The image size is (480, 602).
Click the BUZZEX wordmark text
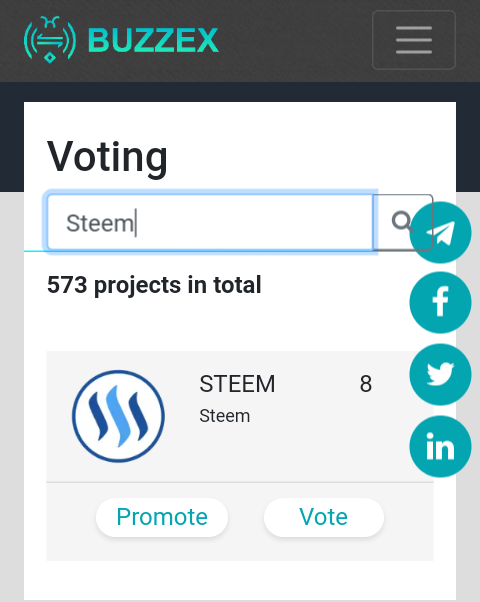pos(153,40)
